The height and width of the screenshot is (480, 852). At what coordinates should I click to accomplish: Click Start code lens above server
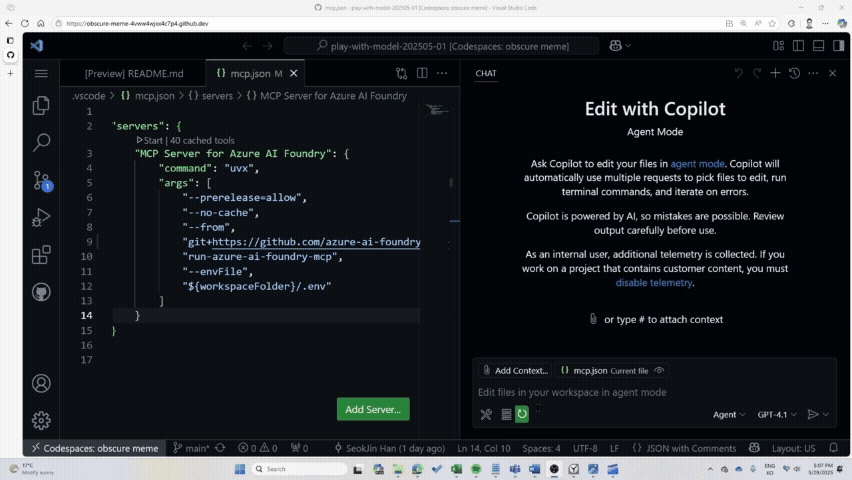click(149, 140)
